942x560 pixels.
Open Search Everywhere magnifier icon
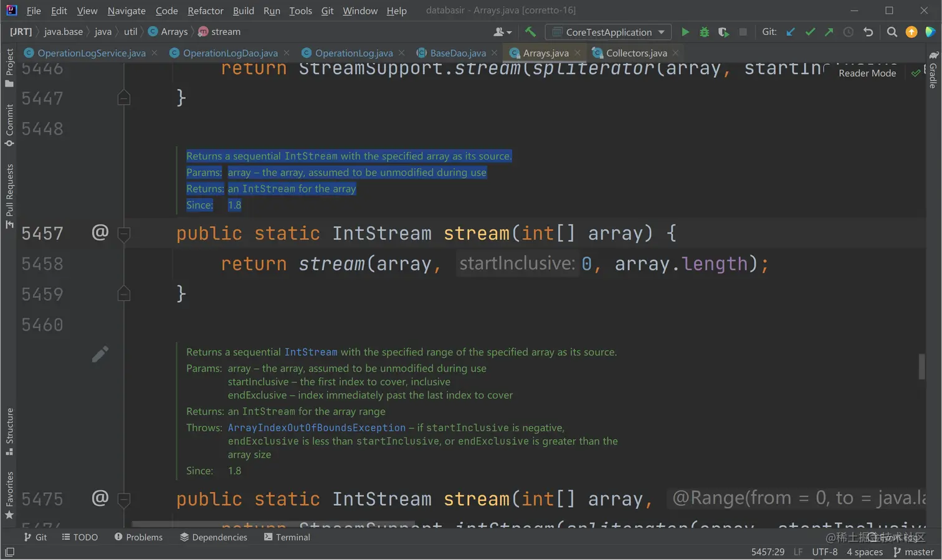click(x=892, y=32)
